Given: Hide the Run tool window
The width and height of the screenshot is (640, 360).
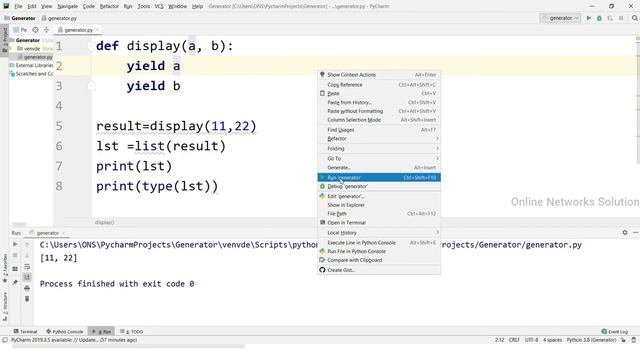Looking at the screenshot, I should [636, 232].
